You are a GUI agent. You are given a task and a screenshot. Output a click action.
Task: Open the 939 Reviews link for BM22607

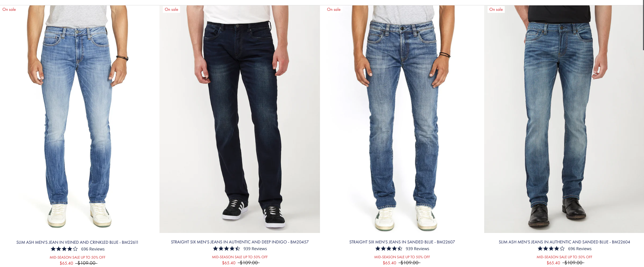pos(417,249)
